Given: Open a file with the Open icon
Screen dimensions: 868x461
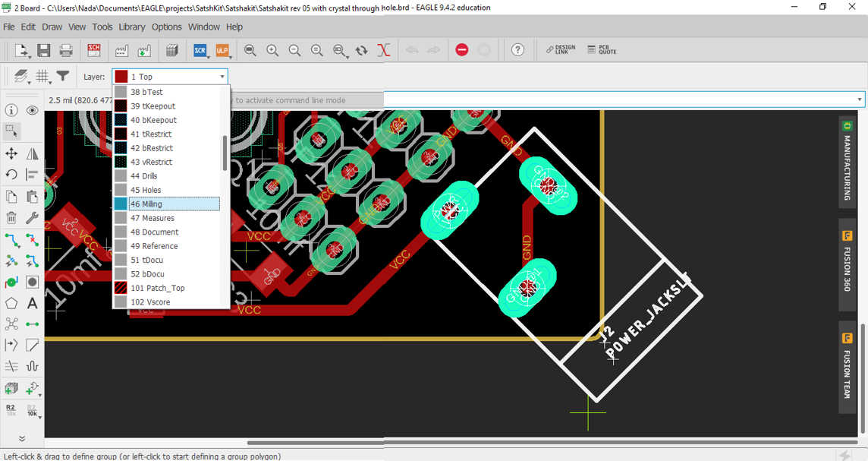Looking at the screenshot, I should pos(21,50).
